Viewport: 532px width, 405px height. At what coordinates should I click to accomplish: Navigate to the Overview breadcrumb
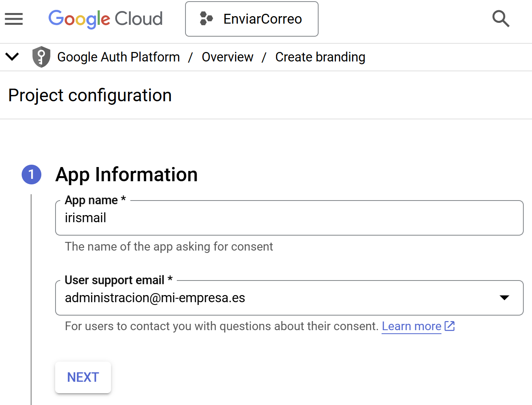tap(227, 57)
